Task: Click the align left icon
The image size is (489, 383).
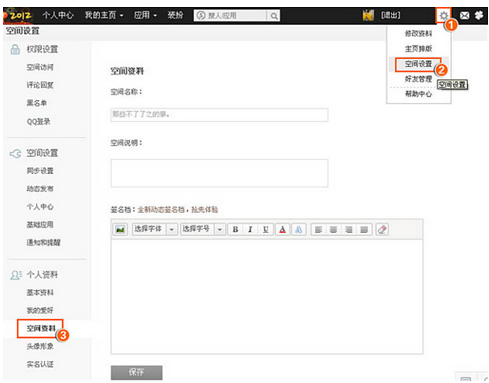Action: pos(318,229)
